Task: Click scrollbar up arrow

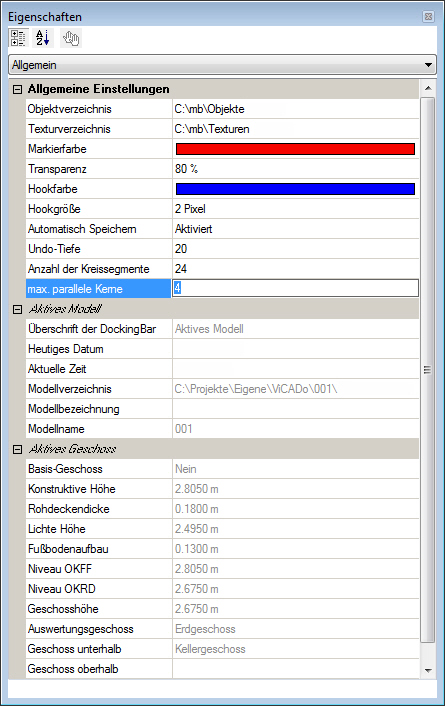Action: coord(428,88)
